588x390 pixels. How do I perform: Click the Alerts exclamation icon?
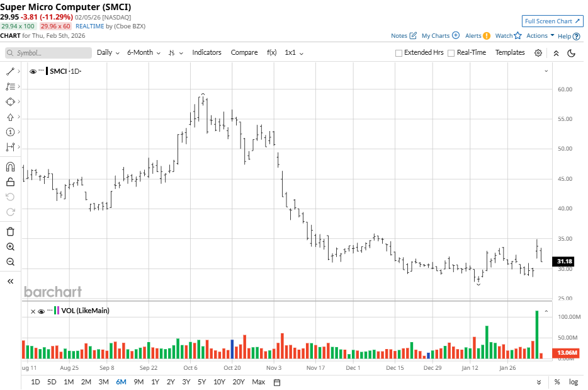coord(487,36)
